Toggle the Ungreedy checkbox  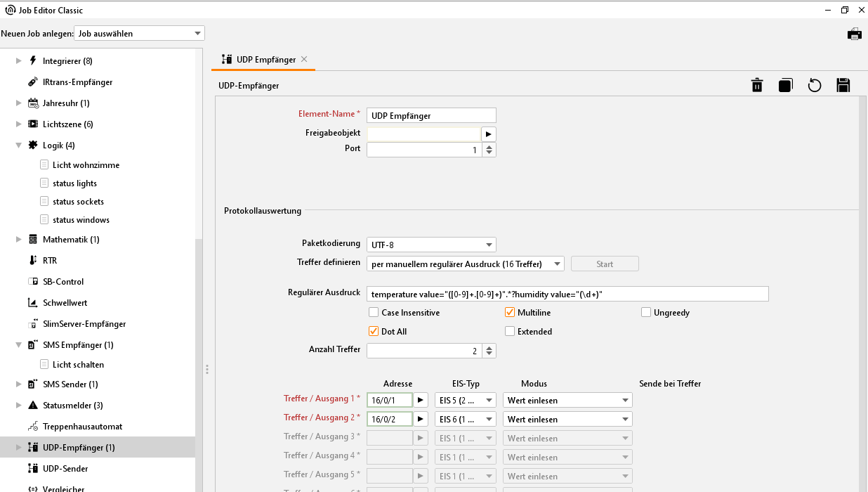[646, 313]
